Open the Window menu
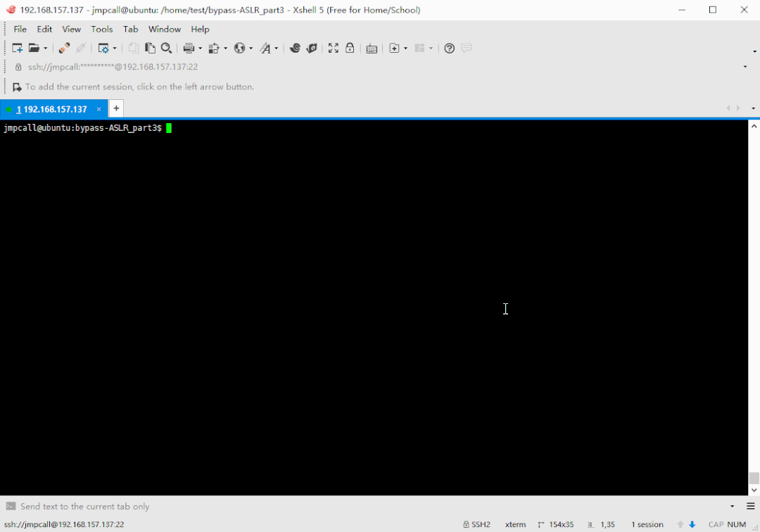The image size is (760, 532). point(164,29)
